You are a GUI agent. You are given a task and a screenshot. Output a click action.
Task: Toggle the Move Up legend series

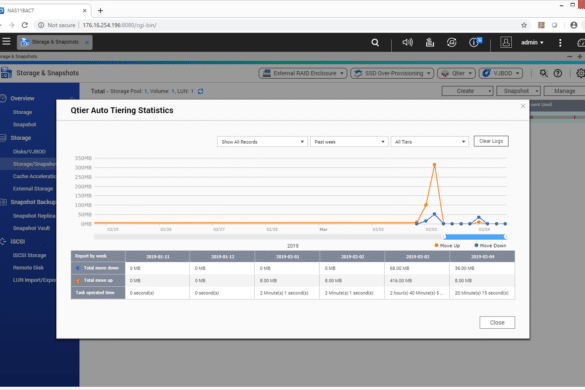point(447,246)
